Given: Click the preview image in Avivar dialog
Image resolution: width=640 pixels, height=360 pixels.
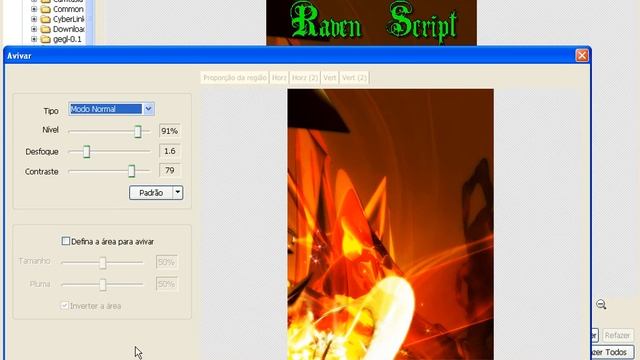Looking at the screenshot, I should [391, 224].
